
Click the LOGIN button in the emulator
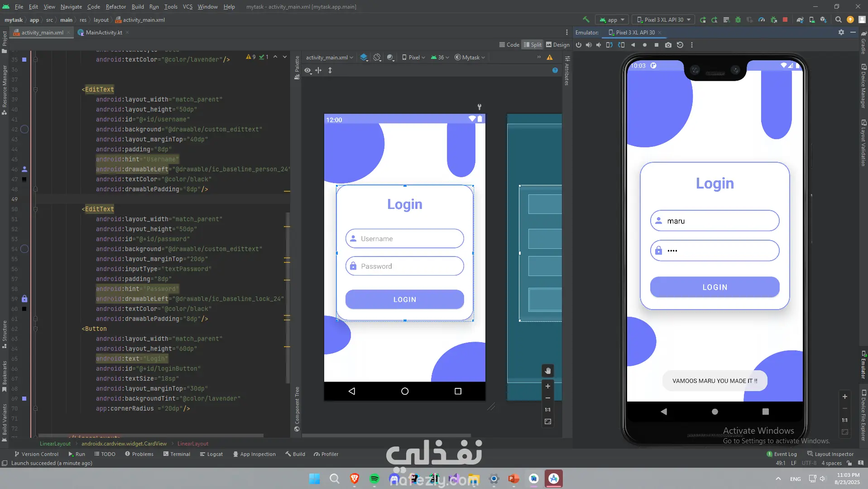tap(715, 287)
